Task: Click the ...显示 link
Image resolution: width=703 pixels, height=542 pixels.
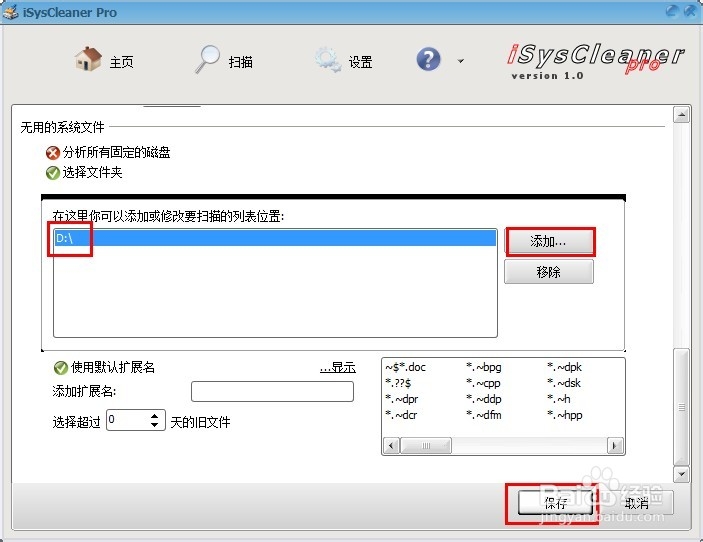Action: click(x=338, y=368)
